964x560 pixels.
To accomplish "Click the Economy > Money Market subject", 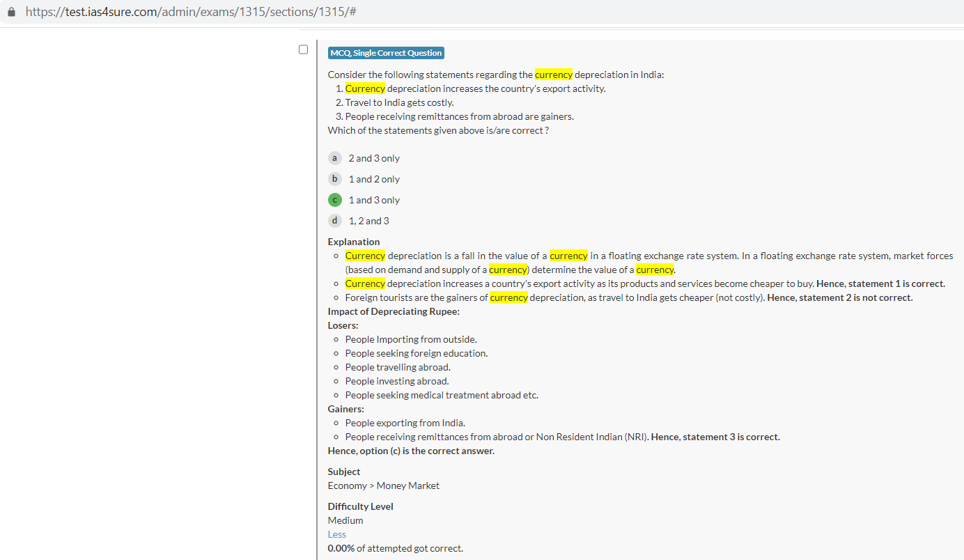I will coord(383,485).
